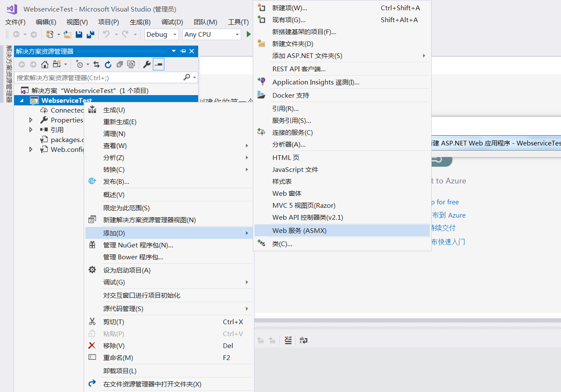Click into the Solution Explorer search field
The width and height of the screenshot is (561, 392).
98,78
